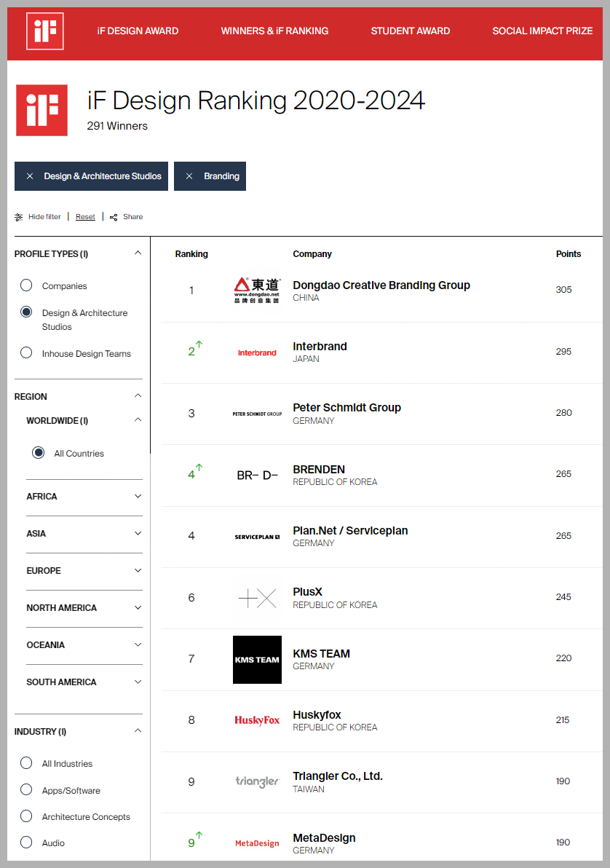This screenshot has height=868, width=610.
Task: Select the Architecture Concepts industry
Action: [26, 816]
